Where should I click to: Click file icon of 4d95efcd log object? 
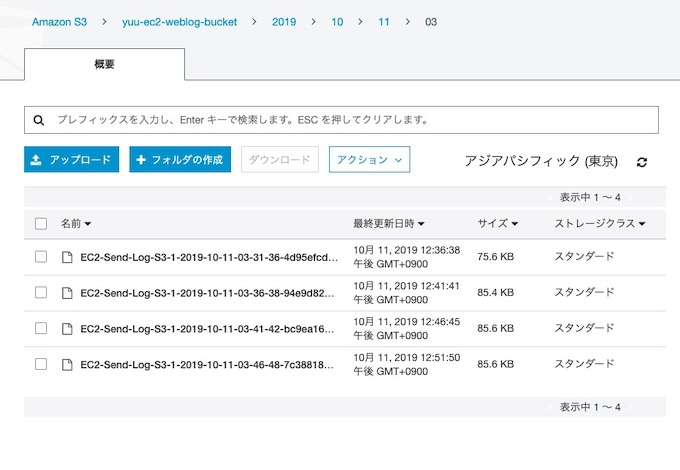pos(67,257)
